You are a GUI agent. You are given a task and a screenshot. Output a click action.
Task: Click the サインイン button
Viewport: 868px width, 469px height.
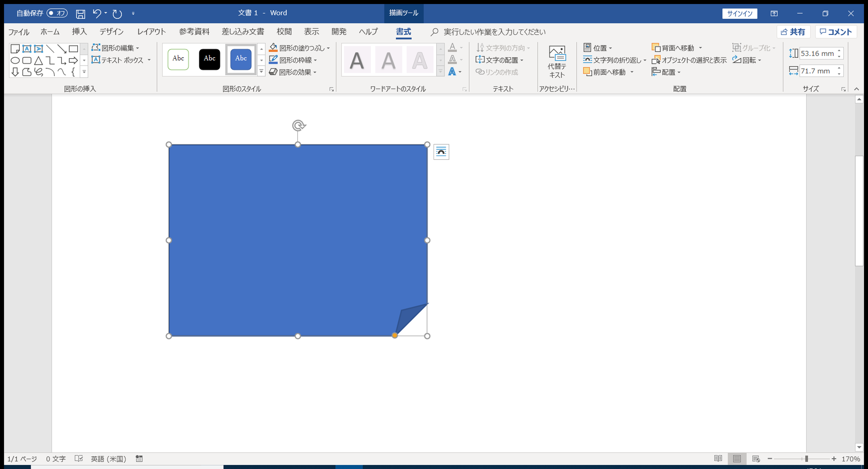pos(740,13)
